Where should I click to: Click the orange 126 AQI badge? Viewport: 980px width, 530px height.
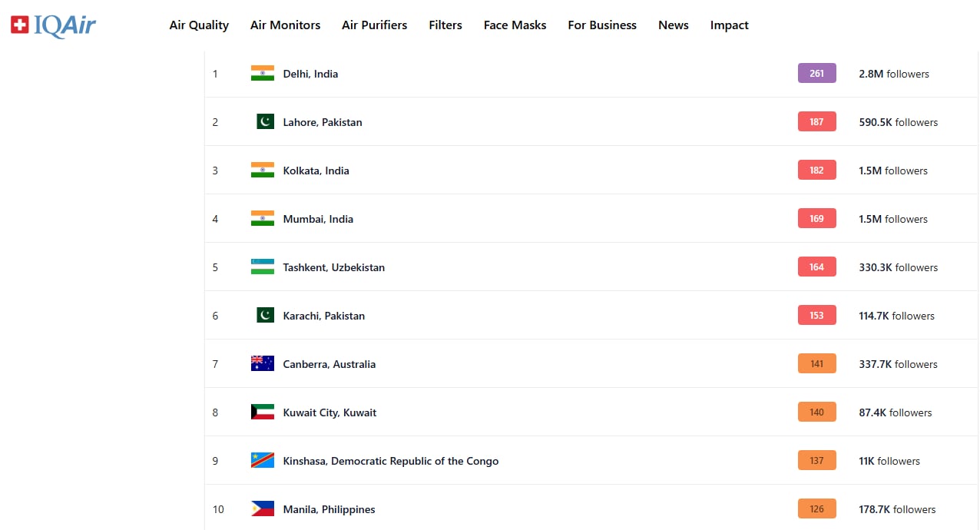tap(816, 509)
